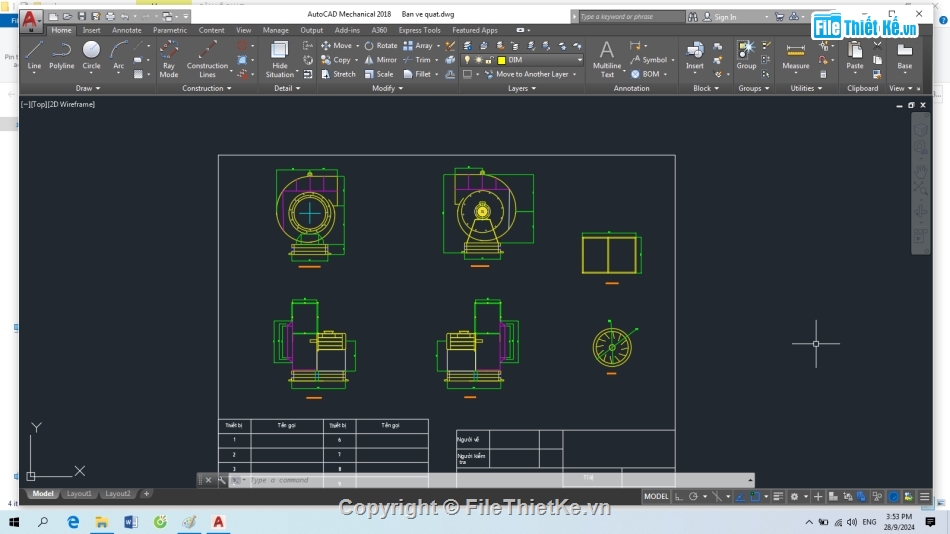This screenshot has width=950, height=534.
Task: Save the drawing from quick access toolbar
Action: pyautogui.click(x=82, y=16)
